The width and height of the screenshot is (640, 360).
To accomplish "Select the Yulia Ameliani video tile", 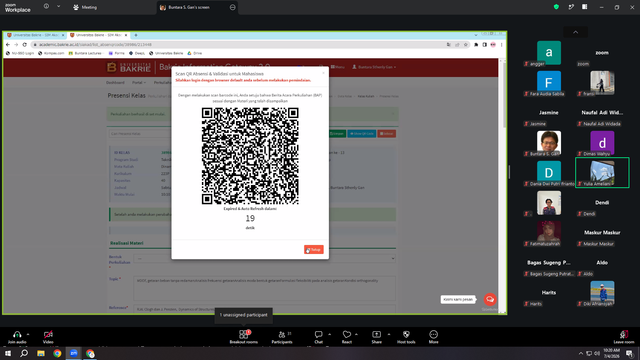I will [602, 173].
